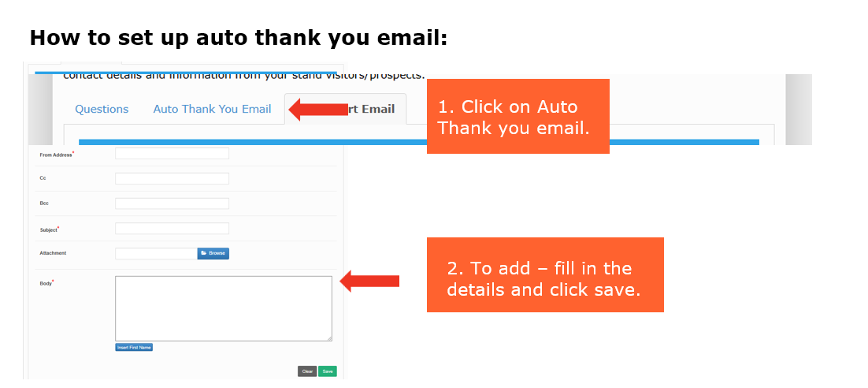This screenshot has height=388, width=868.
Task: Click the orange step 1 callout box
Action: pos(517,117)
